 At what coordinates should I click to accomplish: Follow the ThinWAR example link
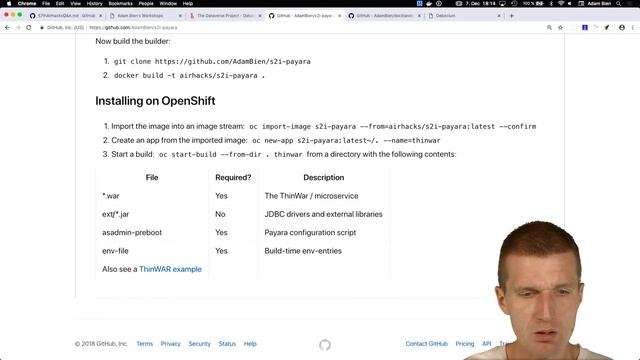pos(170,269)
